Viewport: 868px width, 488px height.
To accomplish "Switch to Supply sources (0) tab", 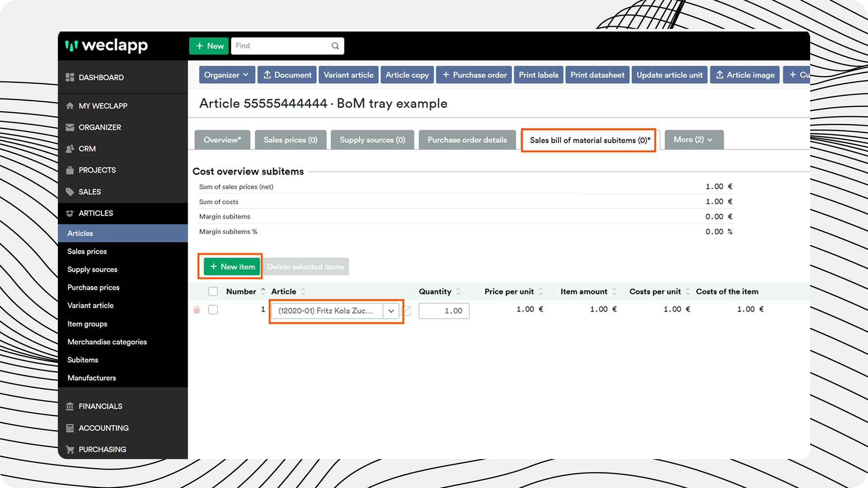I will [x=373, y=140].
